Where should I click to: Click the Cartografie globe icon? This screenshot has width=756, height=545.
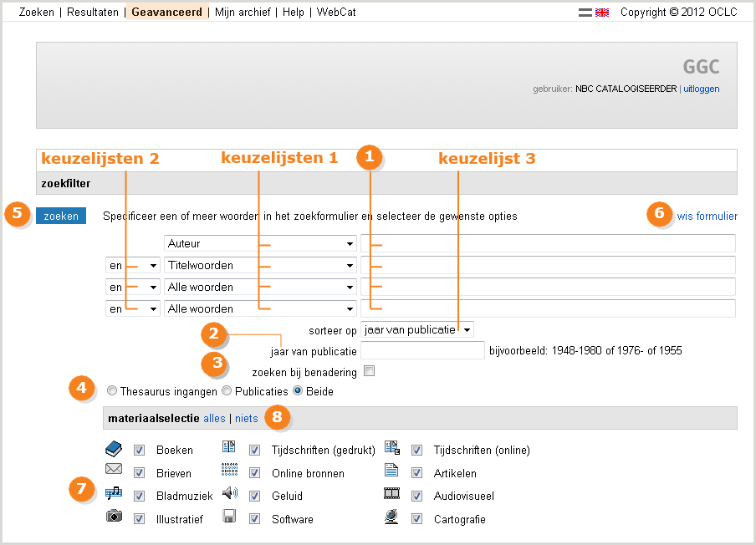(391, 517)
